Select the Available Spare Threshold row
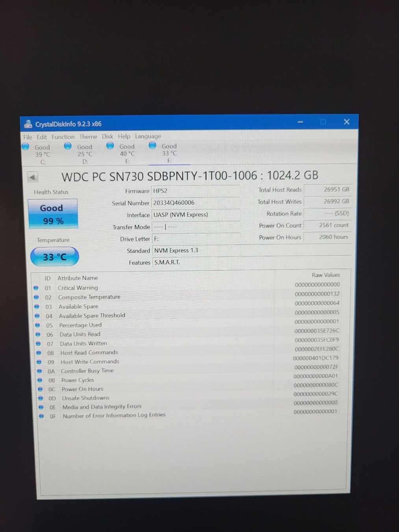The image size is (399, 532). [x=187, y=315]
